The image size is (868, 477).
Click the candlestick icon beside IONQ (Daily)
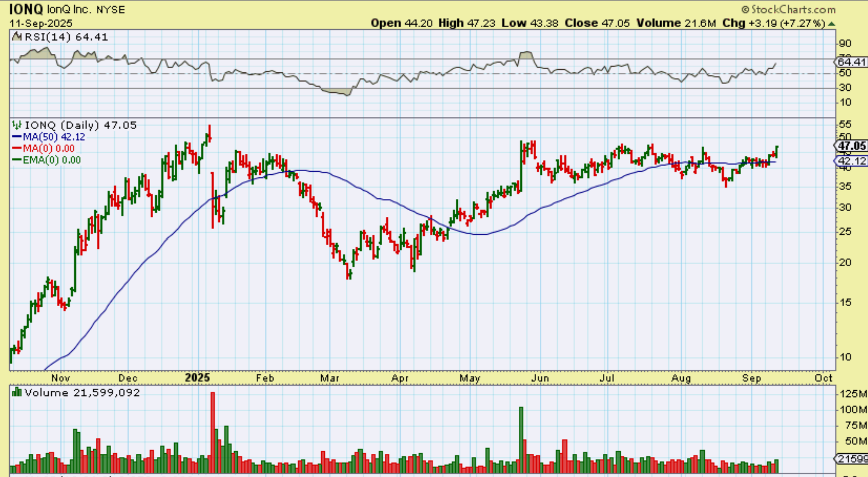(17, 125)
